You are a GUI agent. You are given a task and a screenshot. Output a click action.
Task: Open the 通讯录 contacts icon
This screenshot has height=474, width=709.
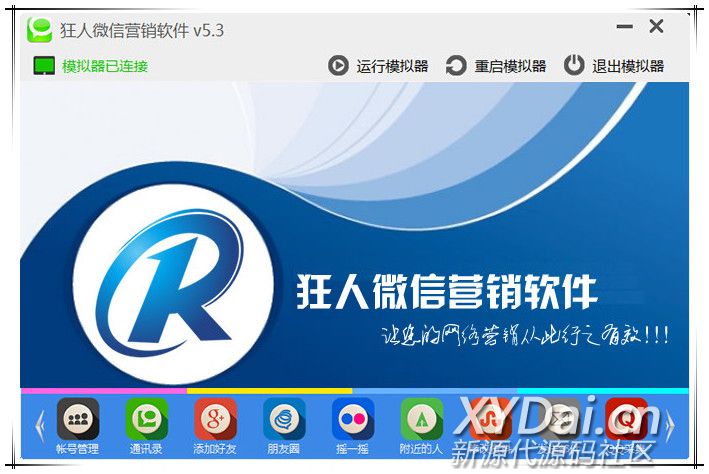pos(147,419)
